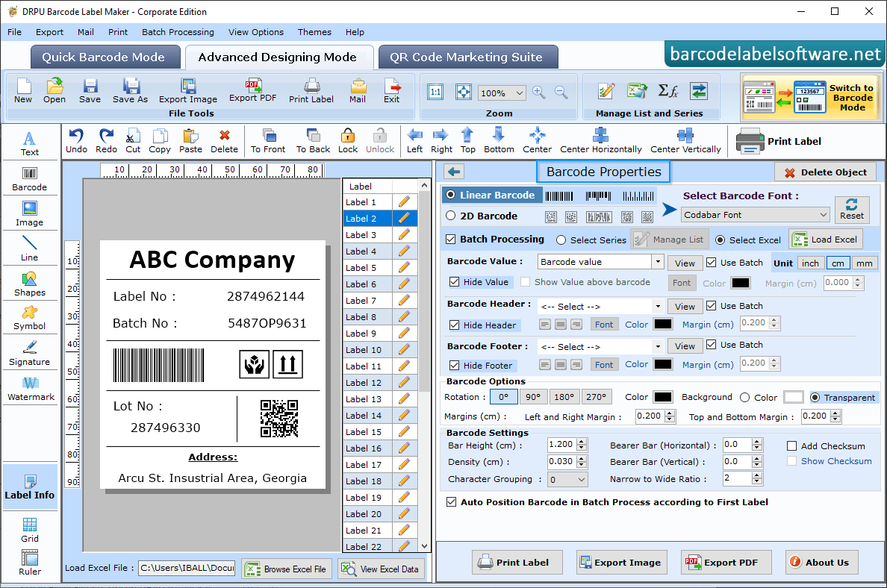Click the Browse Excel File button
Image resolution: width=887 pixels, height=588 pixels.
coord(286,569)
